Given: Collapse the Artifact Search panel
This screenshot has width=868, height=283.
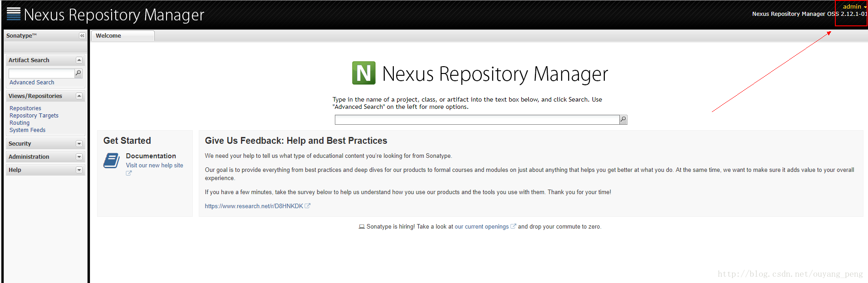Looking at the screenshot, I should click(79, 60).
